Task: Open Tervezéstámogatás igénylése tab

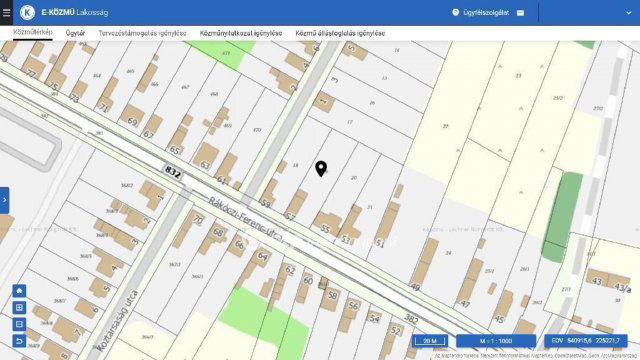Action: coord(142,33)
